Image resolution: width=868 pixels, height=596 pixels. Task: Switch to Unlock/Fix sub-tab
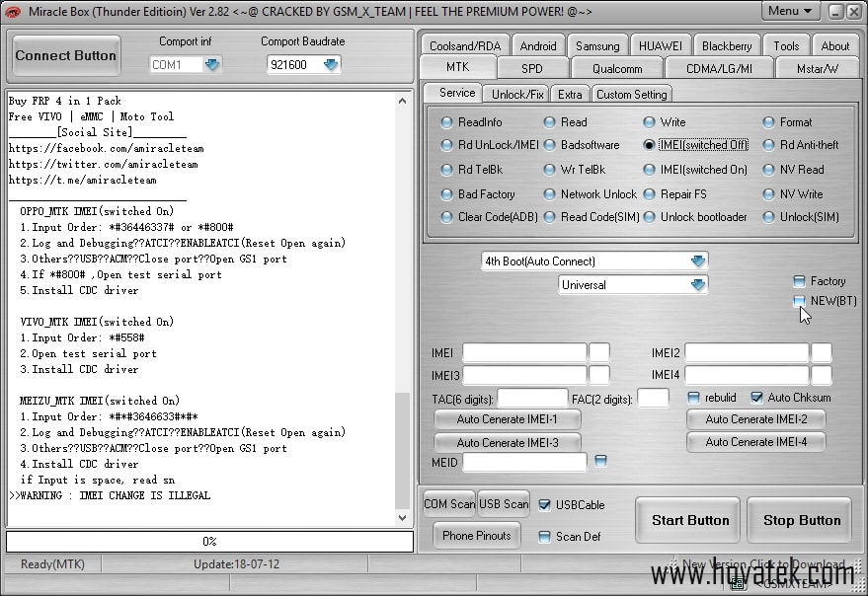517,94
